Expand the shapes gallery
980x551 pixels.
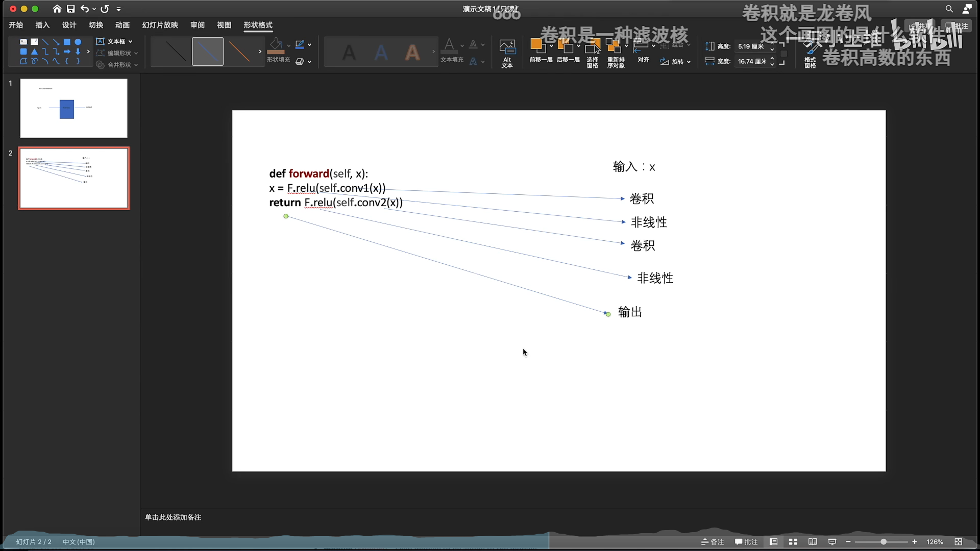click(88, 52)
